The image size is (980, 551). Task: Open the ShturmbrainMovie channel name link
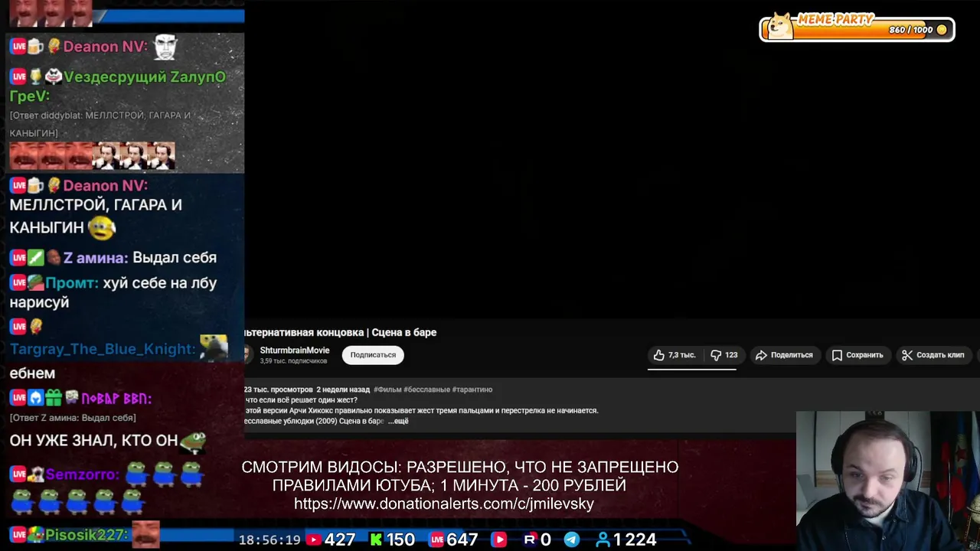tap(295, 350)
